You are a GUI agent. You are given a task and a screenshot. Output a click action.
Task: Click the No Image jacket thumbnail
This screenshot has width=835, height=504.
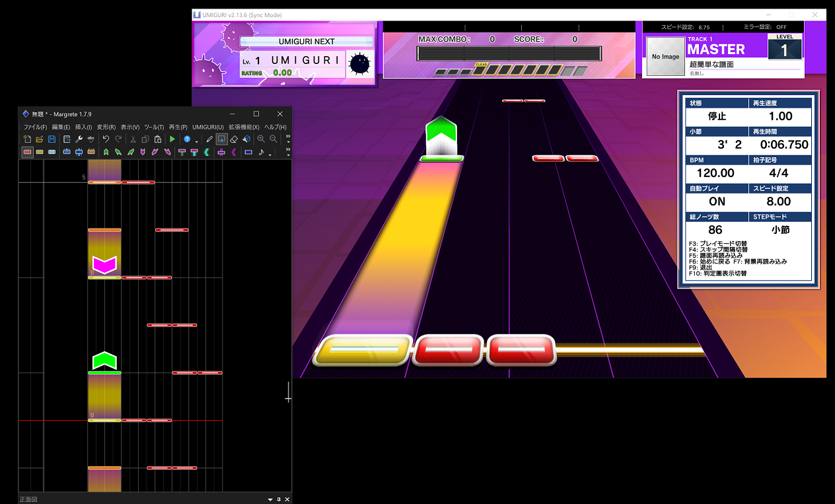pyautogui.click(x=665, y=57)
